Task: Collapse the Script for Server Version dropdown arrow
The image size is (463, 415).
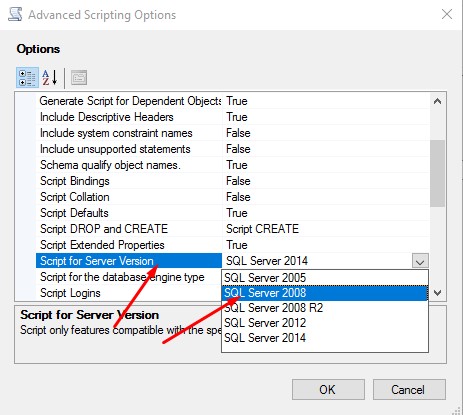Action: pos(420,261)
